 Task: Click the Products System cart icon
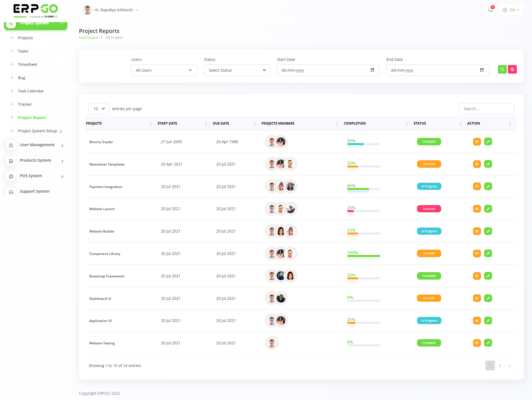11,161
